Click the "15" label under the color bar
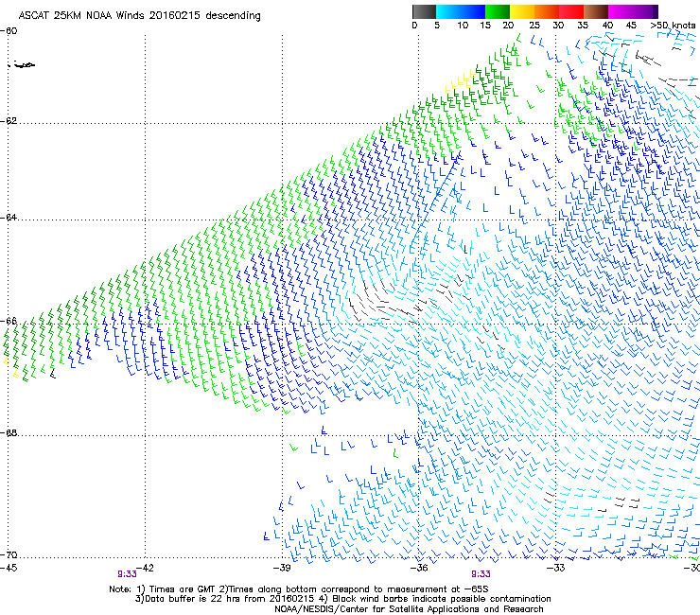 [485, 26]
